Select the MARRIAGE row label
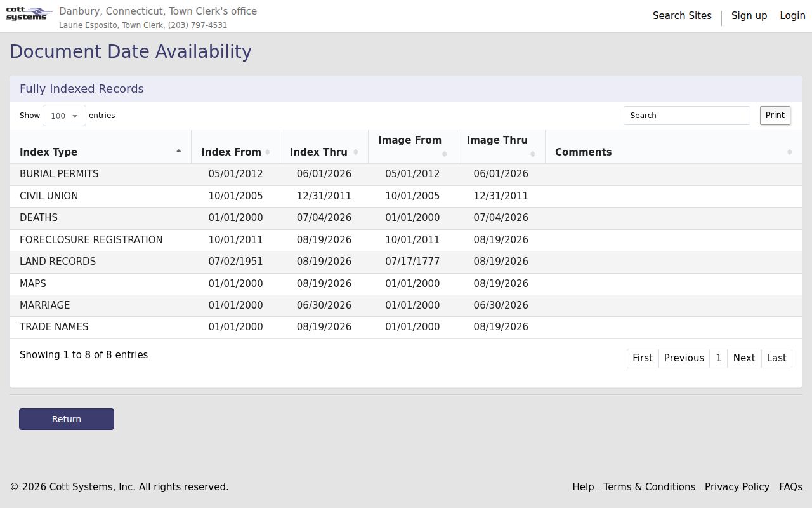This screenshot has height=508, width=812. pos(45,305)
